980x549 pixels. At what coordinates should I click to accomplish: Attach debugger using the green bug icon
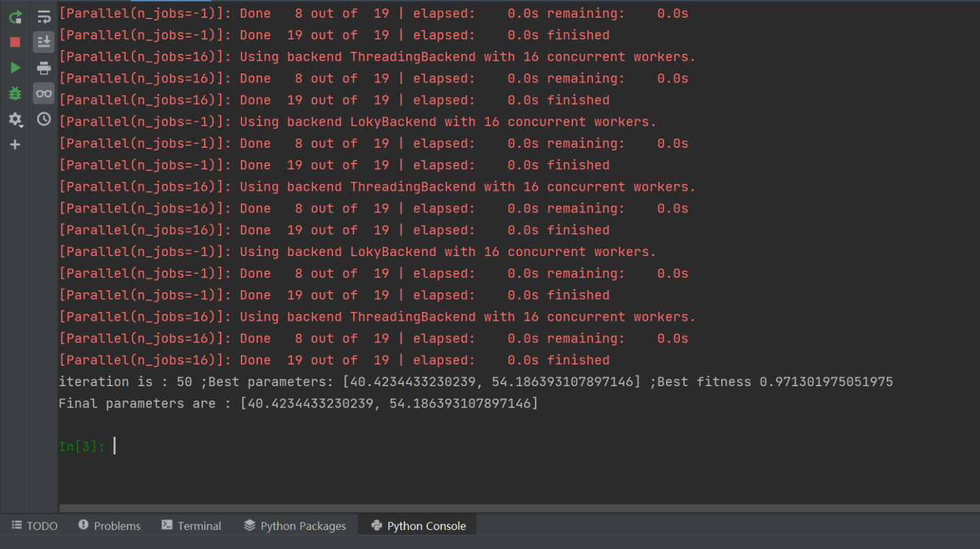point(15,93)
